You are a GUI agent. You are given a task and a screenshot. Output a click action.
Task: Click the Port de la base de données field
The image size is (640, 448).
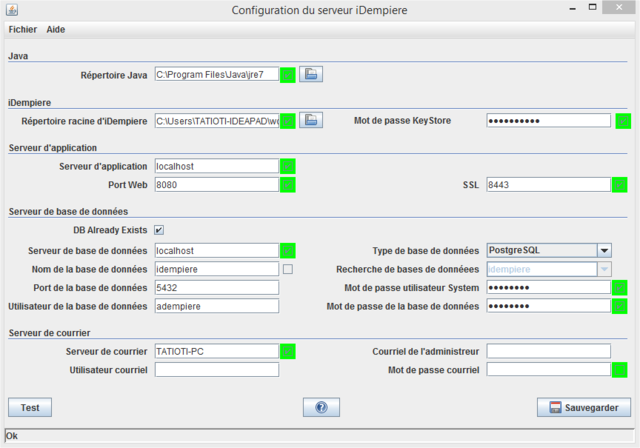[217, 288]
